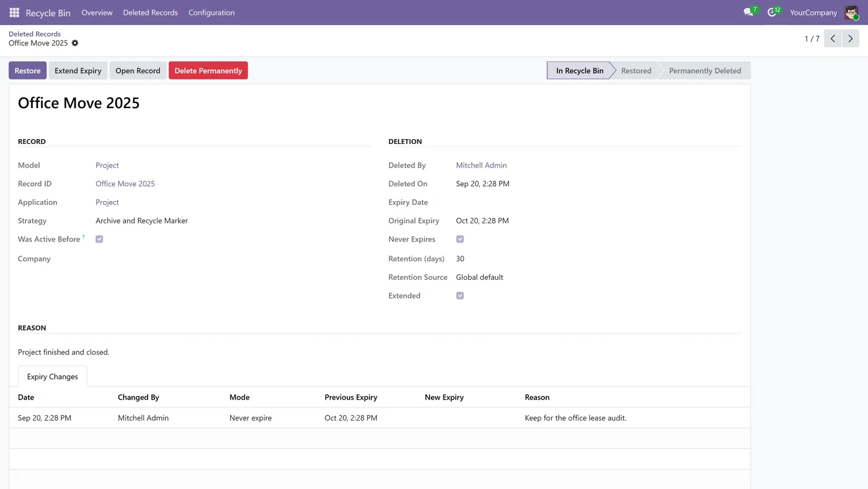Open the Mitchell Admin link under Deleted By
The height and width of the screenshot is (489, 868).
click(x=481, y=165)
